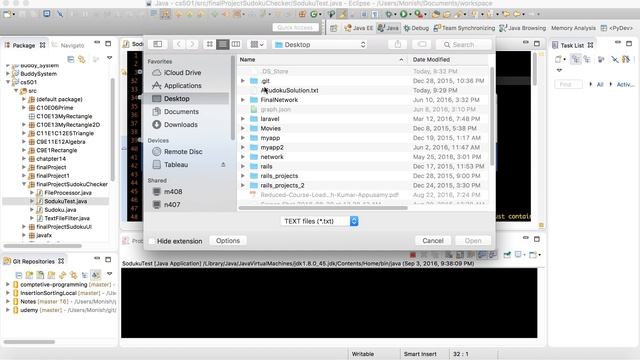The height and width of the screenshot is (360, 640).
Task: Select TextFileFilter.java in Package Explorer
Action: click(x=67, y=218)
